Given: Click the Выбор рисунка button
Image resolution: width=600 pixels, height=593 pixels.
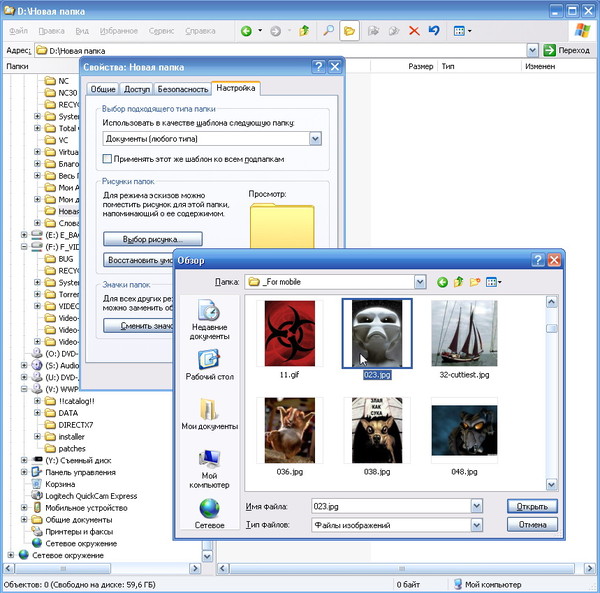Looking at the screenshot, I should tap(153, 239).
